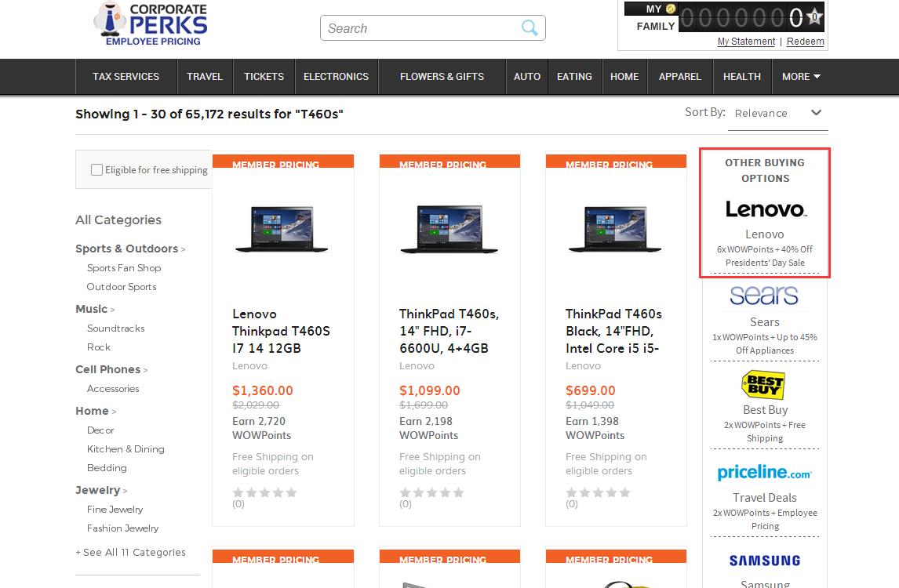Select Fine Jewelry subcategory

pos(115,510)
